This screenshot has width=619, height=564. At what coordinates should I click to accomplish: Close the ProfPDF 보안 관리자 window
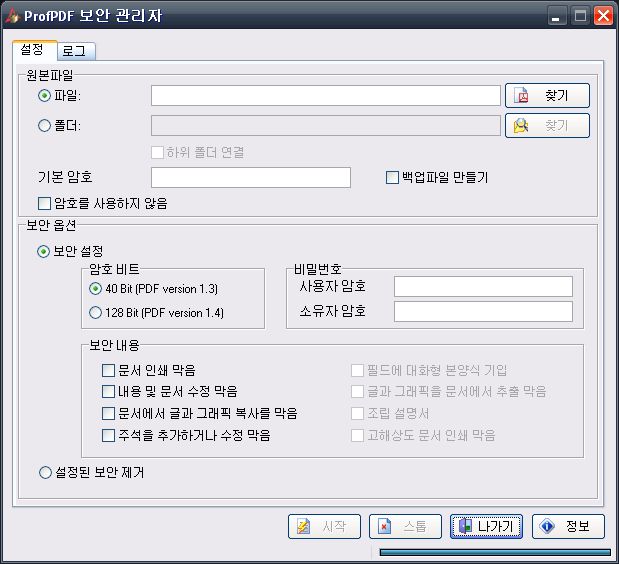point(603,16)
